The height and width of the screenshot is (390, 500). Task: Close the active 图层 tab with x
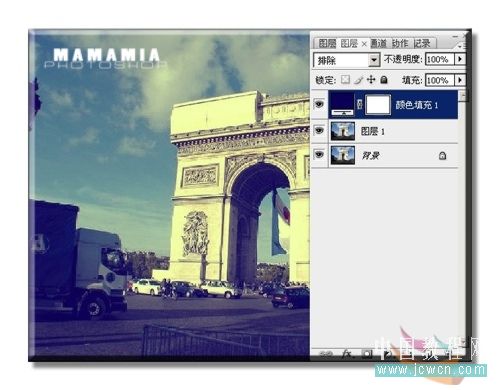364,44
